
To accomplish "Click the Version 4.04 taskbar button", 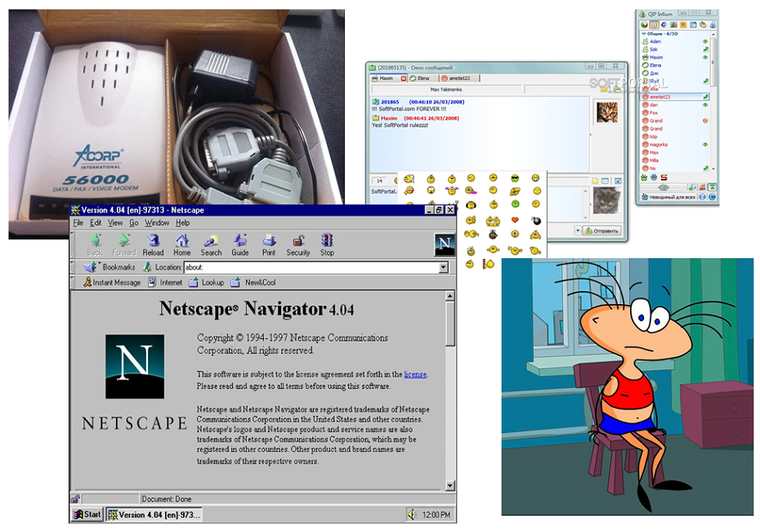I will click(x=154, y=515).
